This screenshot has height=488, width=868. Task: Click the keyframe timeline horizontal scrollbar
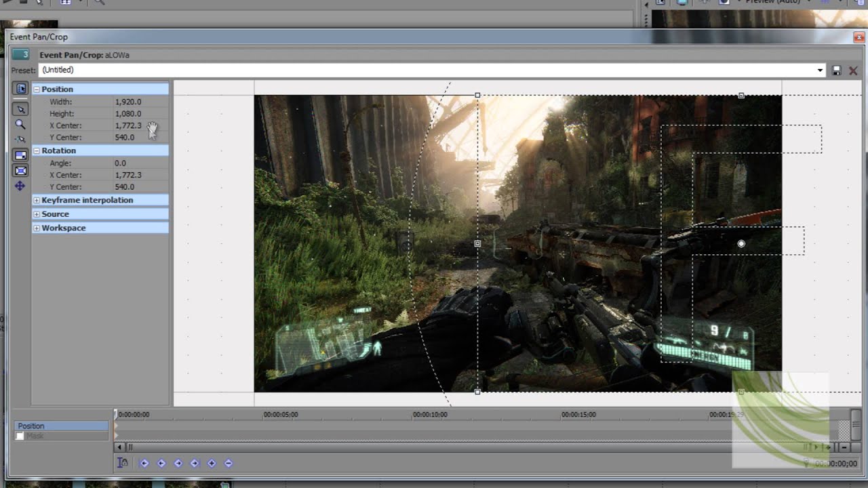(x=468, y=447)
